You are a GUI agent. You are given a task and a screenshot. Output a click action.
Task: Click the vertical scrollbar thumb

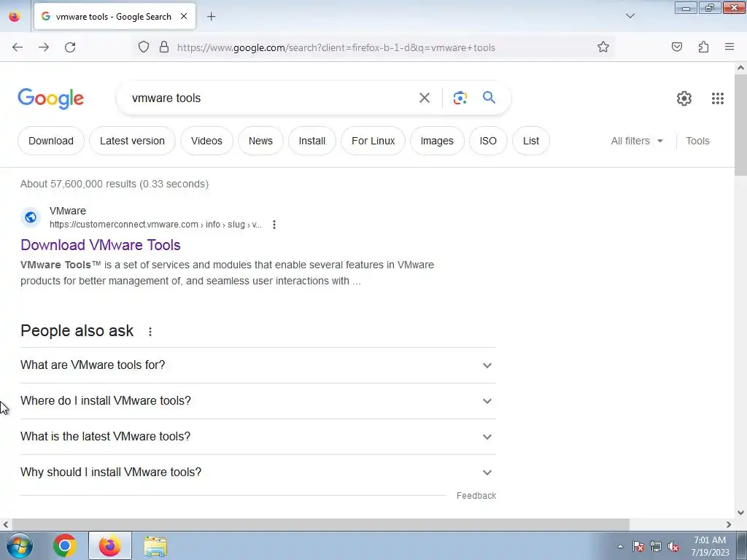(x=740, y=125)
